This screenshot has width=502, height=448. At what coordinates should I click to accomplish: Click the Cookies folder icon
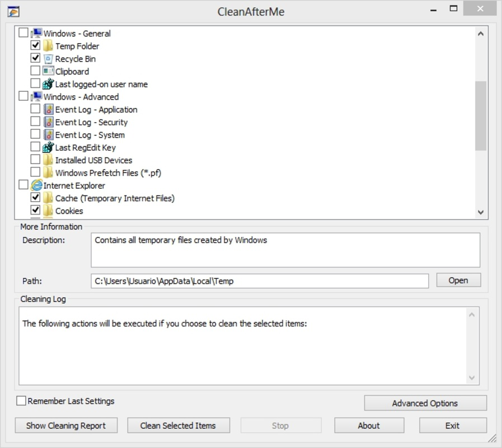tap(48, 211)
